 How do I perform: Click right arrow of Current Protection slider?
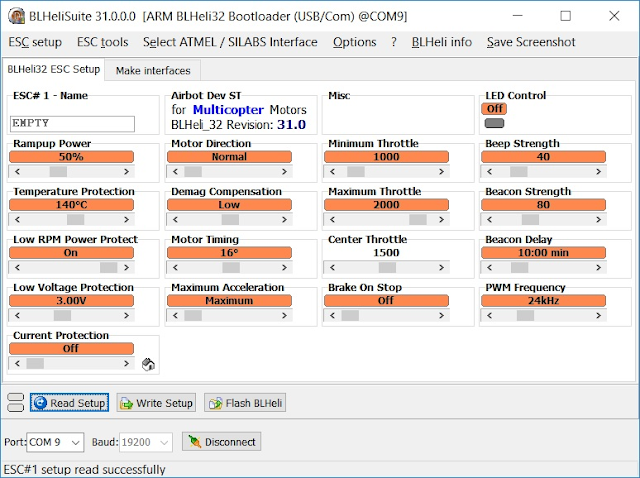click(x=127, y=364)
